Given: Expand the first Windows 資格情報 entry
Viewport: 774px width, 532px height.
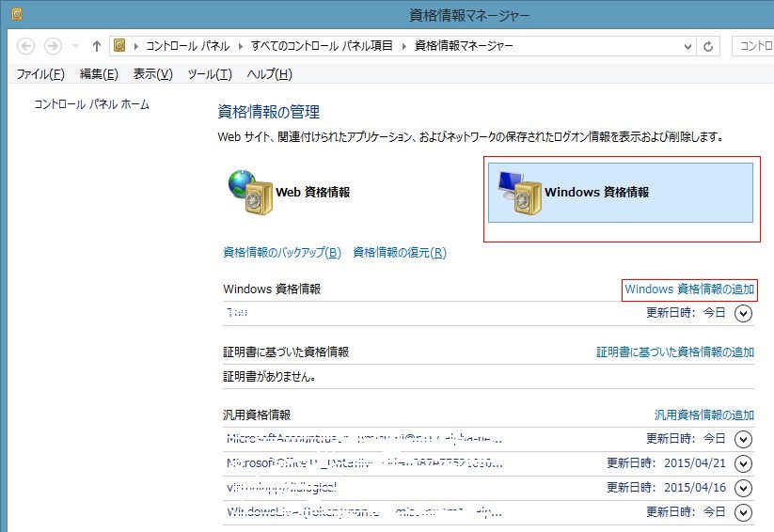Looking at the screenshot, I should click(744, 314).
